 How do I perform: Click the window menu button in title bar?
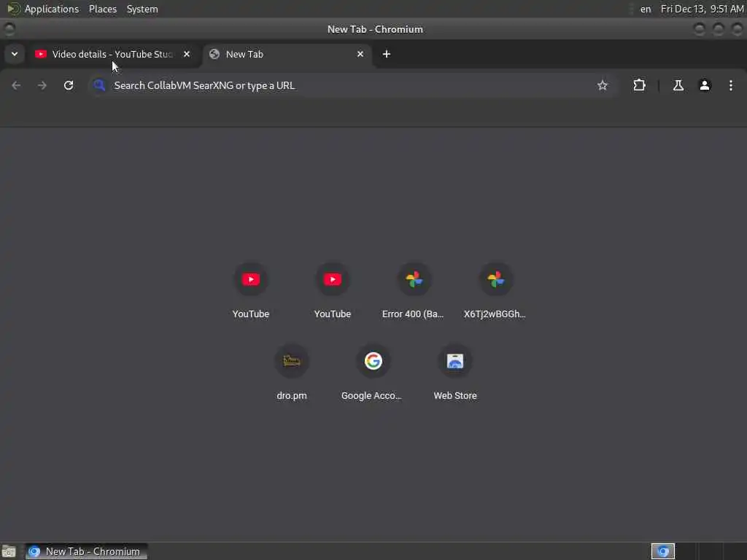pos(9,29)
